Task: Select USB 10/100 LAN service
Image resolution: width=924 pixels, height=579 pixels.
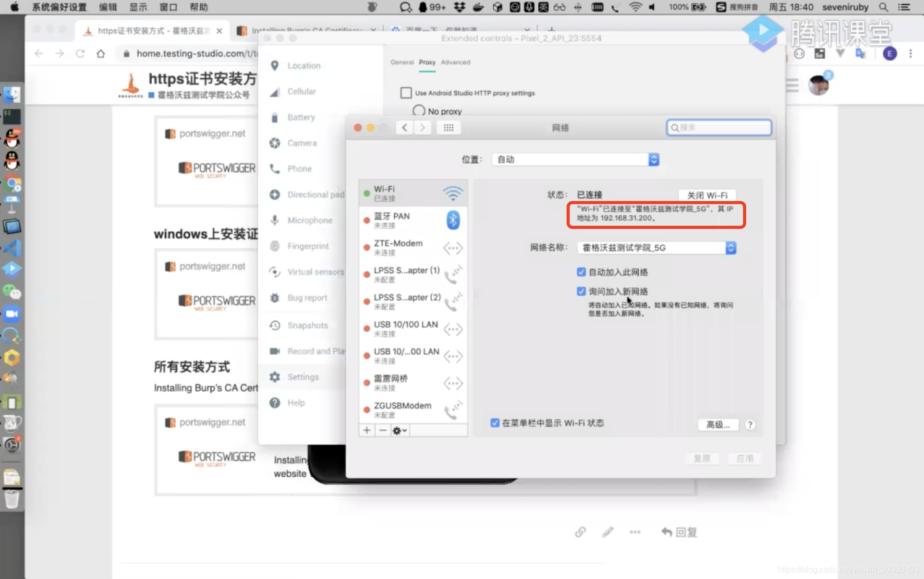Action: tap(413, 329)
